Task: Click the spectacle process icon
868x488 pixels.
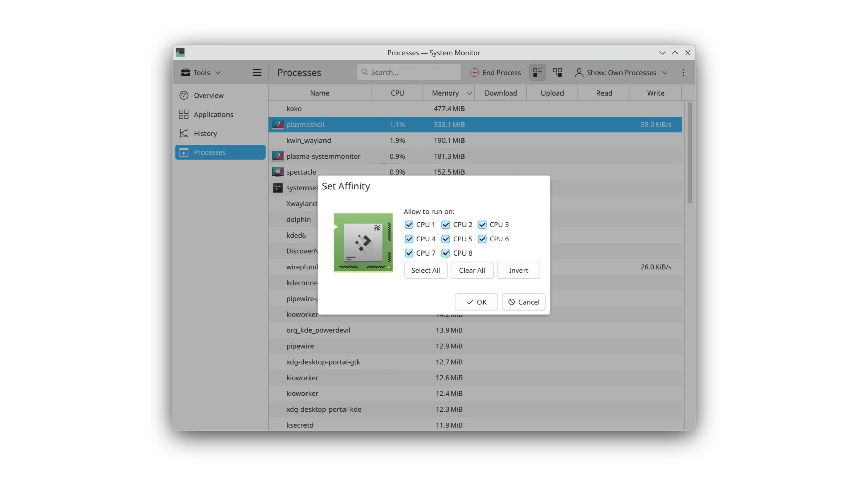Action: pos(278,172)
